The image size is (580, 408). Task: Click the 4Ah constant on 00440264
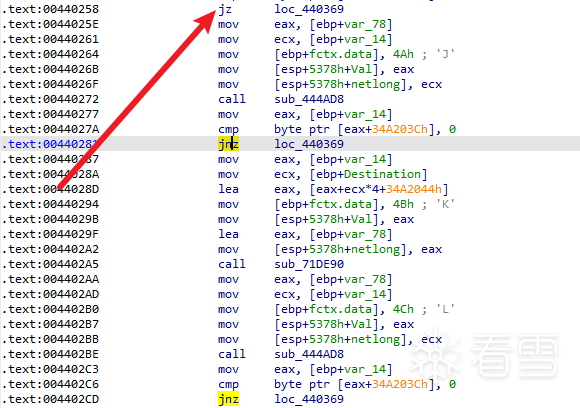[x=403, y=54]
